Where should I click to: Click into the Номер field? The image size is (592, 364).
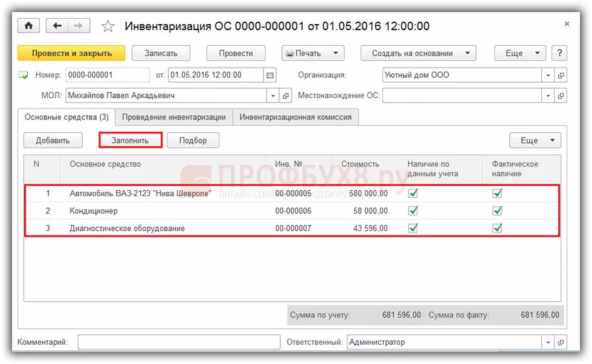click(x=108, y=75)
